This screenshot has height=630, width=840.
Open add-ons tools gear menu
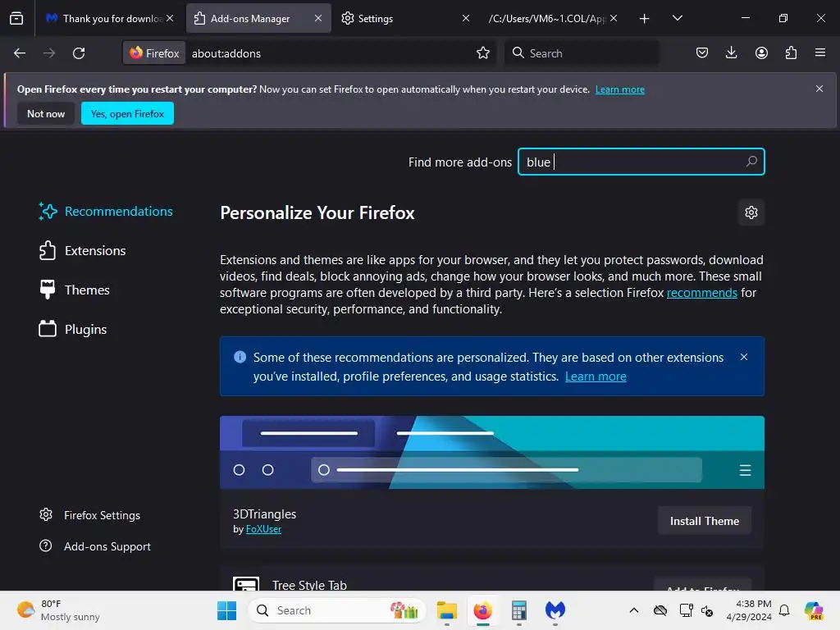751,212
